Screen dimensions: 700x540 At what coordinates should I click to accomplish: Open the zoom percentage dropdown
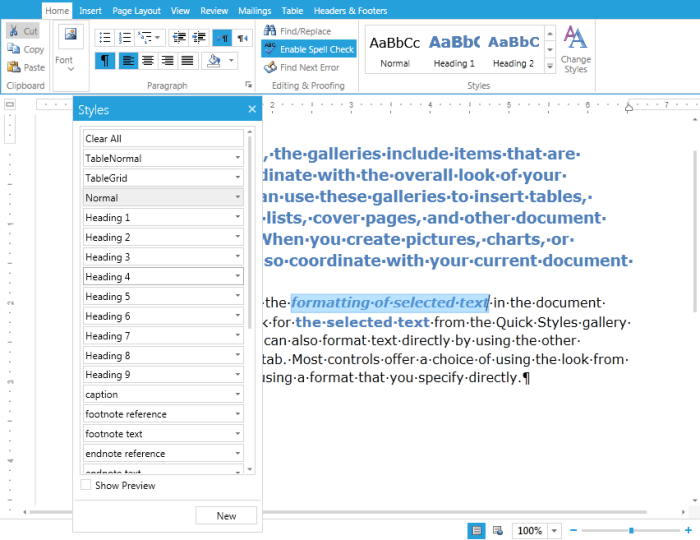click(554, 531)
